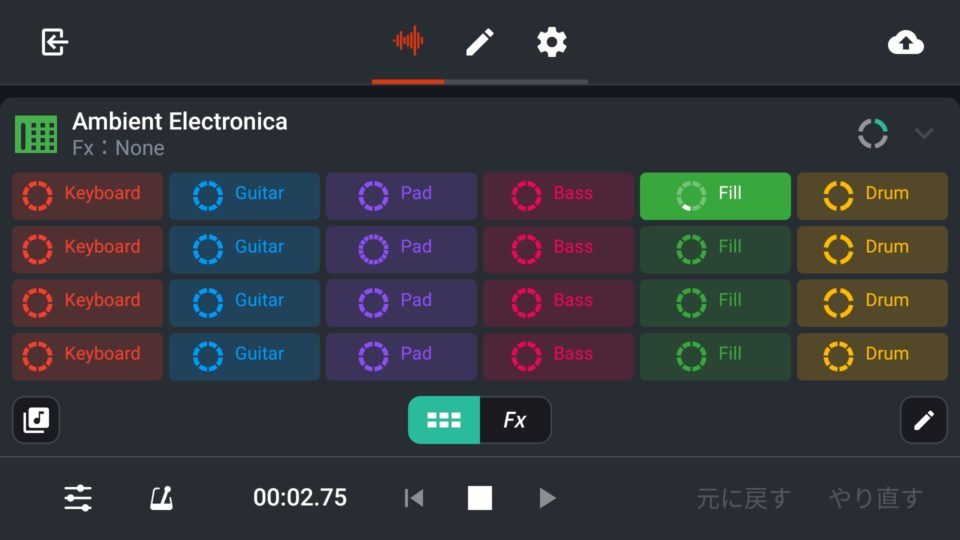The image size is (960, 540).
Task: Switch to the Fx view
Action: [x=516, y=420]
